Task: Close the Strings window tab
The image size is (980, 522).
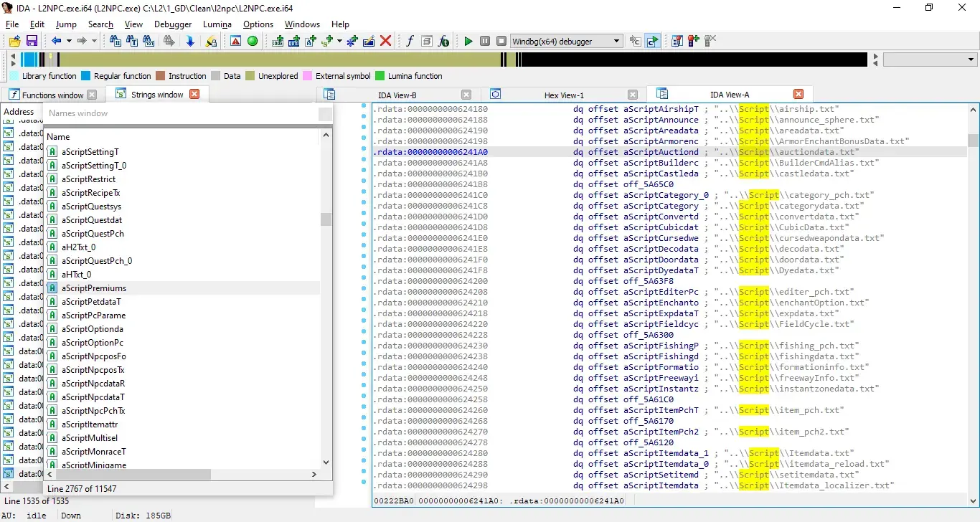Action: coord(194,95)
